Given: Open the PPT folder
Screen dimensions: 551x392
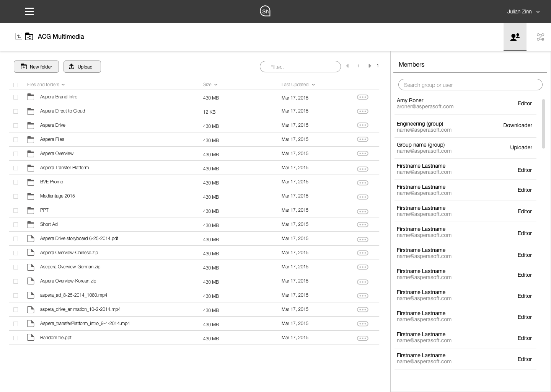Looking at the screenshot, I should 44,210.
